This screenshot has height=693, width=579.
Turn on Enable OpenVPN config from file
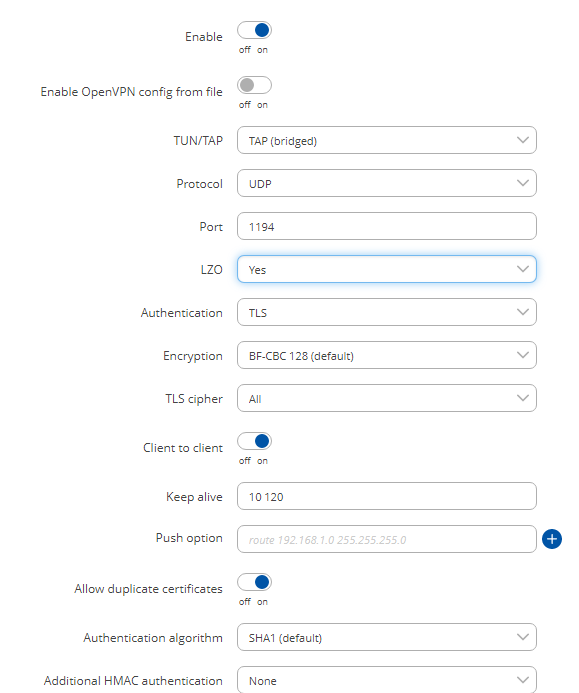pos(254,85)
